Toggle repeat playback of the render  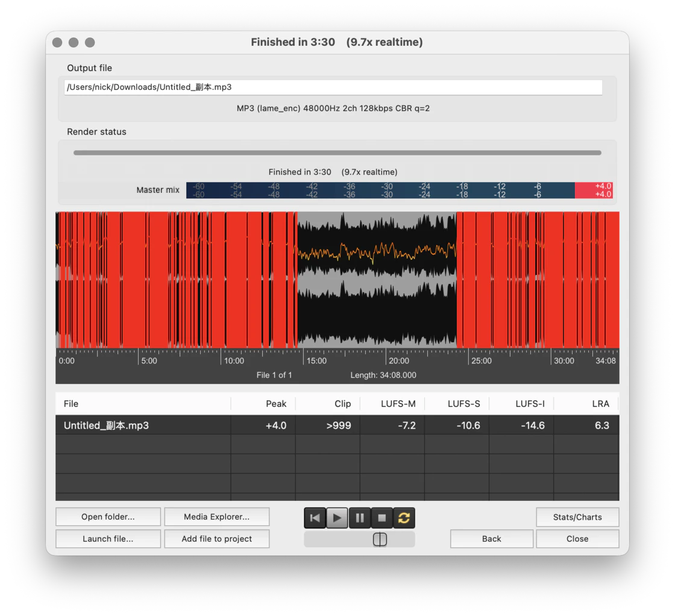click(404, 517)
